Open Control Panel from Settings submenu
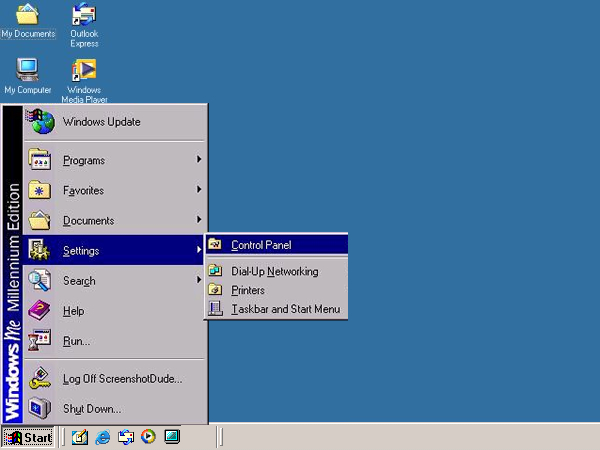The image size is (600, 450). [x=277, y=245]
